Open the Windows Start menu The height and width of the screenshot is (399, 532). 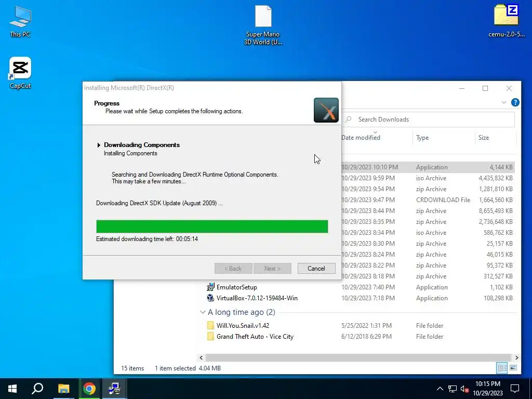tap(12, 389)
